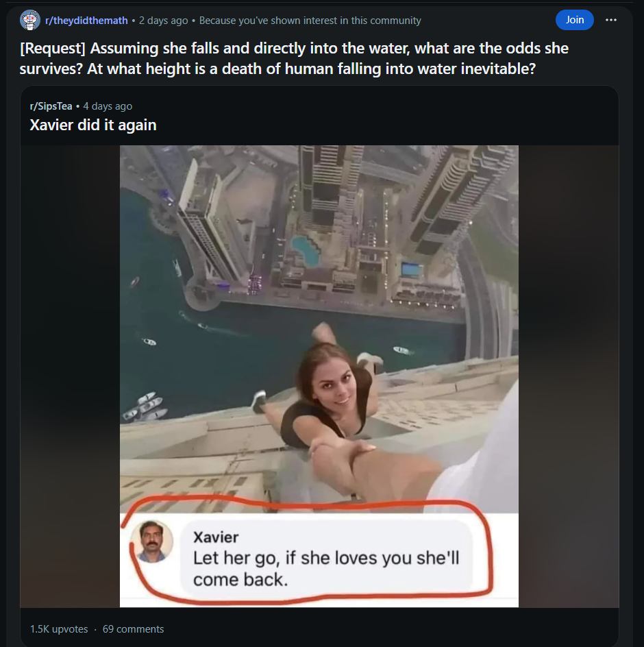Click the '4 days ago' crosspost timestamp

click(x=108, y=106)
